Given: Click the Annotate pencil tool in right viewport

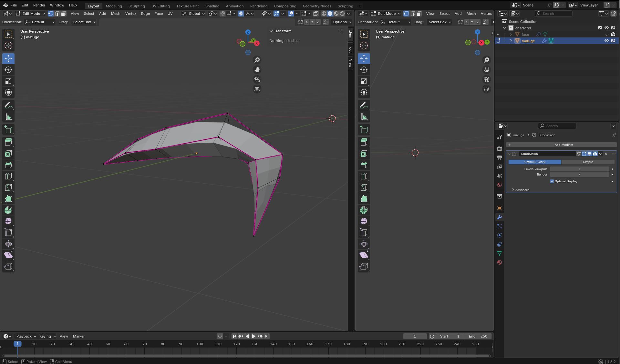Looking at the screenshot, I should click(364, 105).
